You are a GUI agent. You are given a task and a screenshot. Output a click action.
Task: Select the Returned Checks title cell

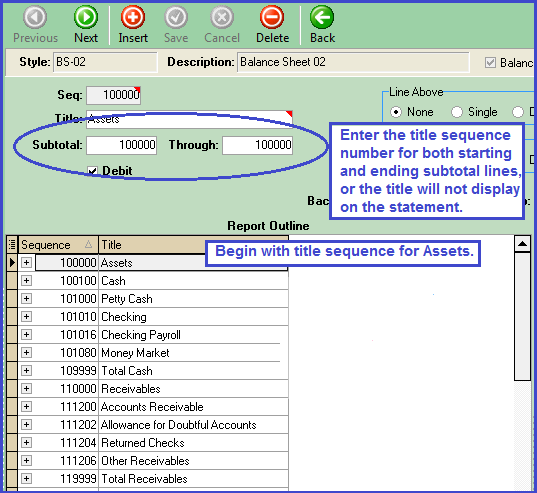coord(193,442)
